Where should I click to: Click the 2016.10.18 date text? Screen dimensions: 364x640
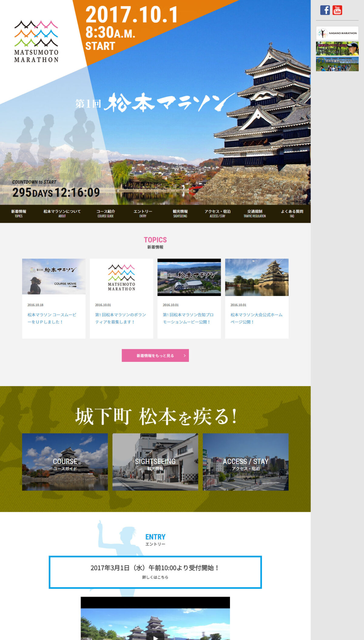(35, 305)
